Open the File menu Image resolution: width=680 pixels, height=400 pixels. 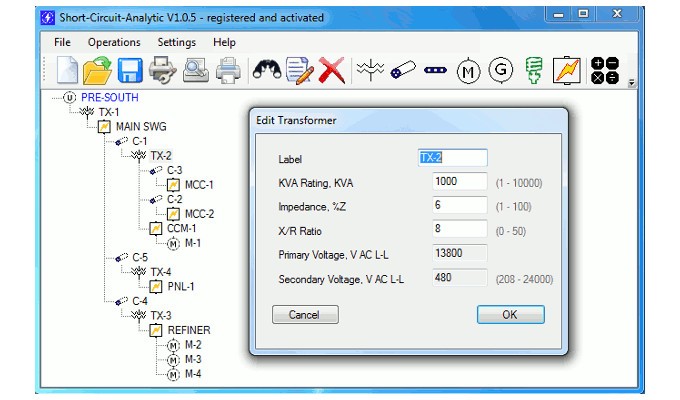tap(62, 42)
